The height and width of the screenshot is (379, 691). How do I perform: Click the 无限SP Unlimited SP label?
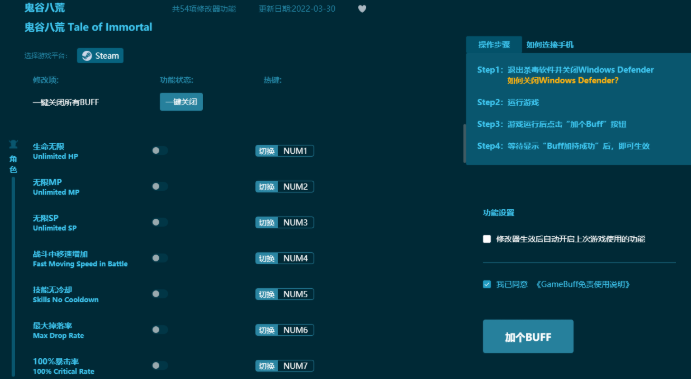55,223
